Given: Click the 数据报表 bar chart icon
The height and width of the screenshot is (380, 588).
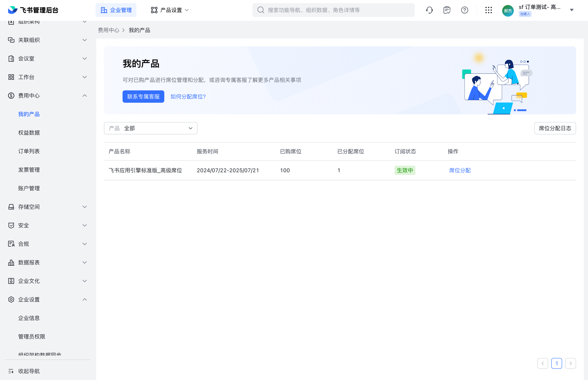Looking at the screenshot, I should tap(11, 262).
